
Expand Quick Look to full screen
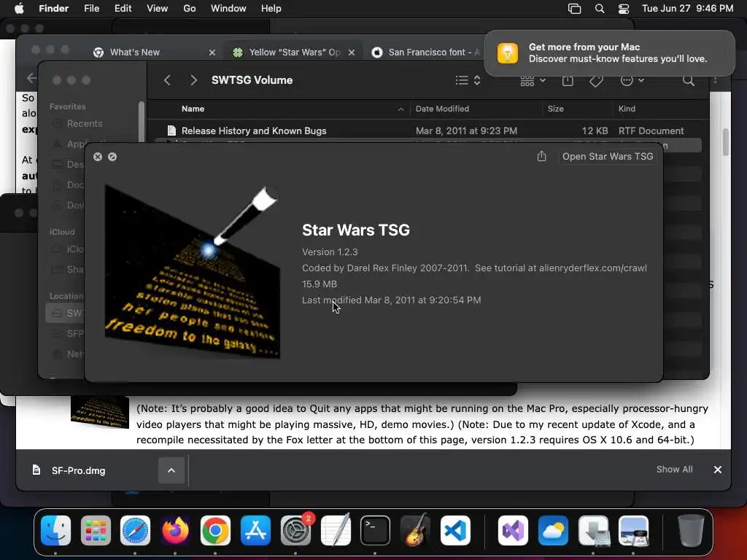[x=112, y=157]
